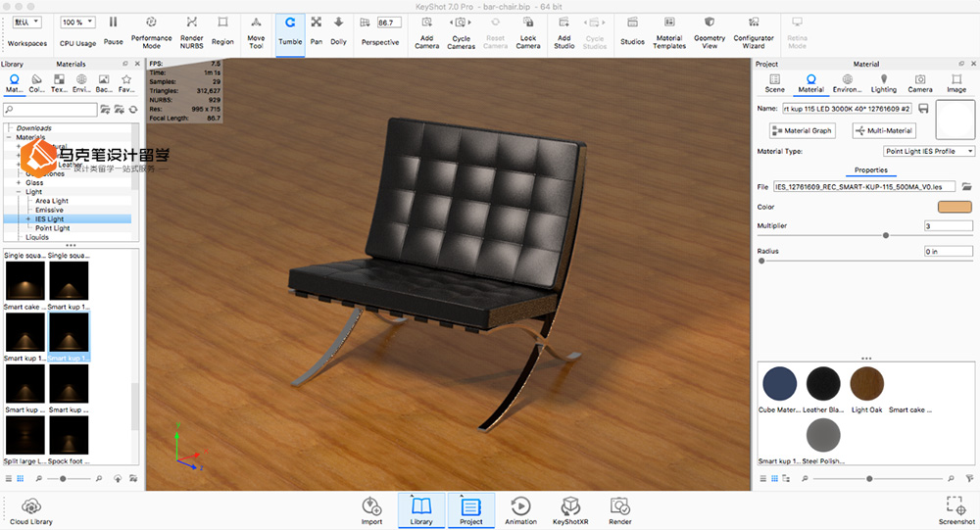Image resolution: width=980 pixels, height=530 pixels.
Task: Toggle the Project panel button
Action: [x=471, y=510]
